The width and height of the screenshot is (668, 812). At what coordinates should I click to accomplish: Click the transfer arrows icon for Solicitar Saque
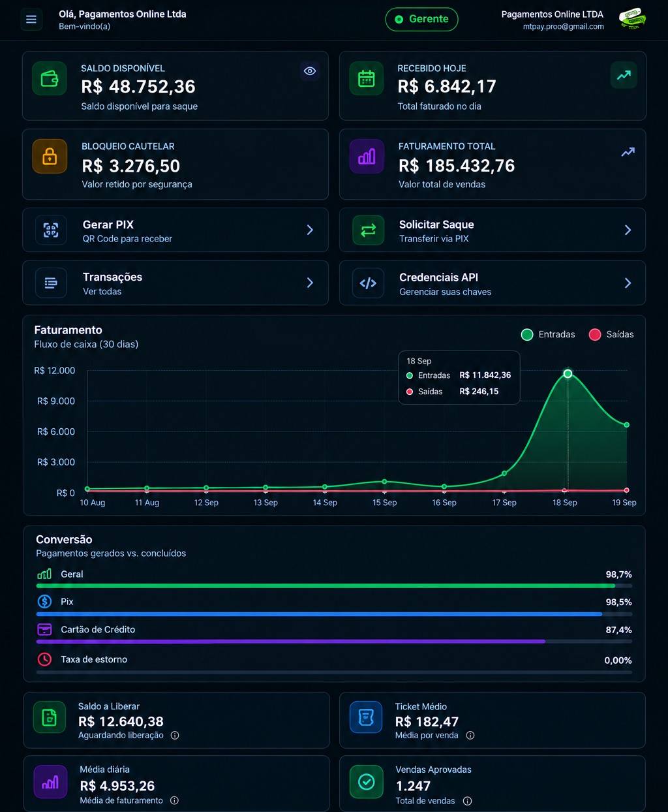(x=368, y=230)
